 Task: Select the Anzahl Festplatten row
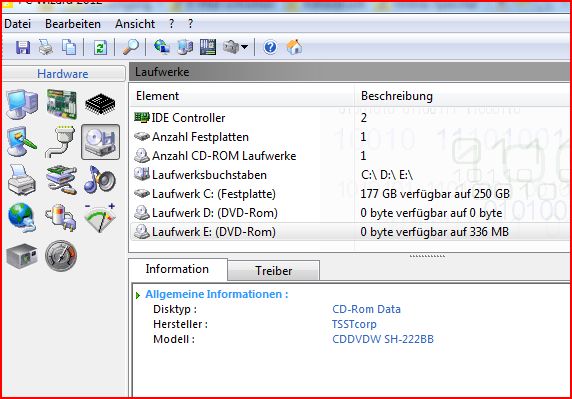point(350,137)
